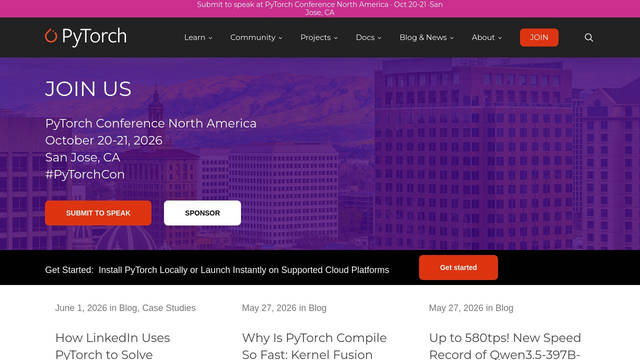Click the Get Started: label
The width and height of the screenshot is (640, 360).
tap(69, 270)
